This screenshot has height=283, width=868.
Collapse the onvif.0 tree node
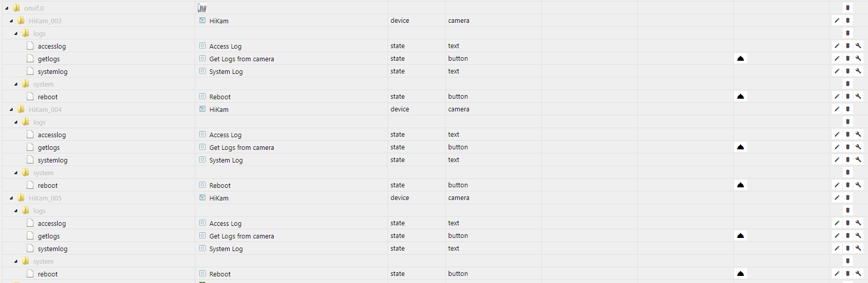tap(7, 8)
